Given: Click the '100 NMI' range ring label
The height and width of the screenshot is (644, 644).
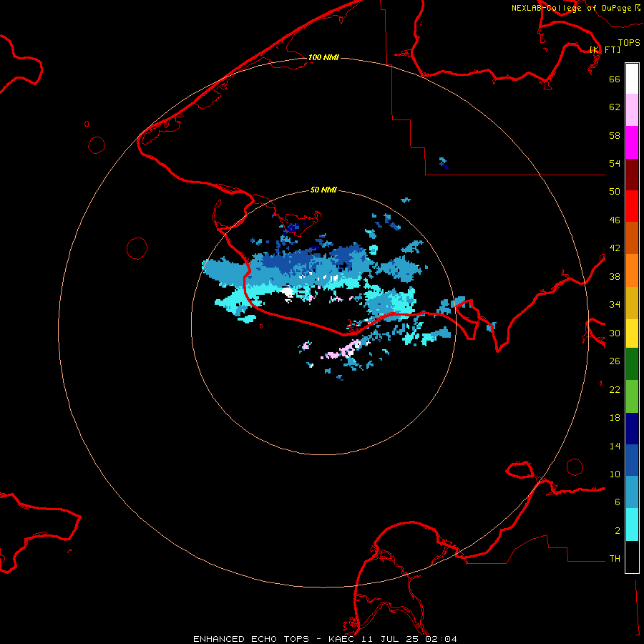Looking at the screenshot, I should point(323,57).
